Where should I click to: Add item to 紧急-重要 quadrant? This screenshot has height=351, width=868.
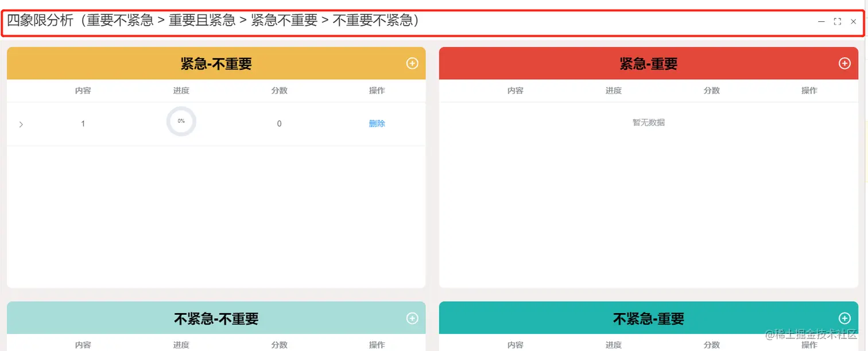pos(844,63)
